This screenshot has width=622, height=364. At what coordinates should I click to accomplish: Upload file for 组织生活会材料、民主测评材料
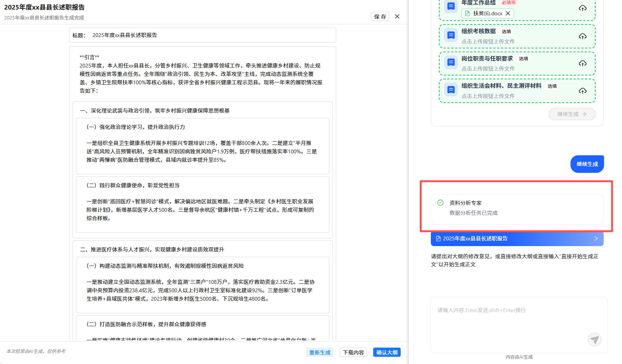582,91
